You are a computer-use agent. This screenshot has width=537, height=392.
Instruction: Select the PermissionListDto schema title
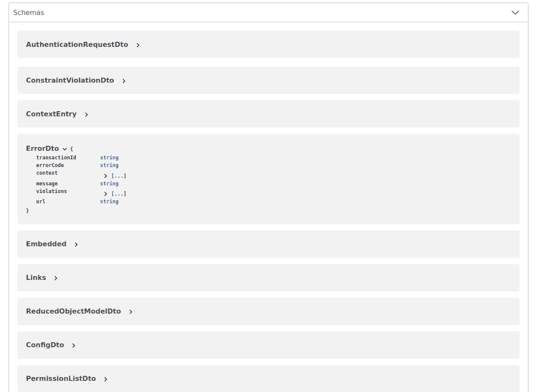[61, 378]
